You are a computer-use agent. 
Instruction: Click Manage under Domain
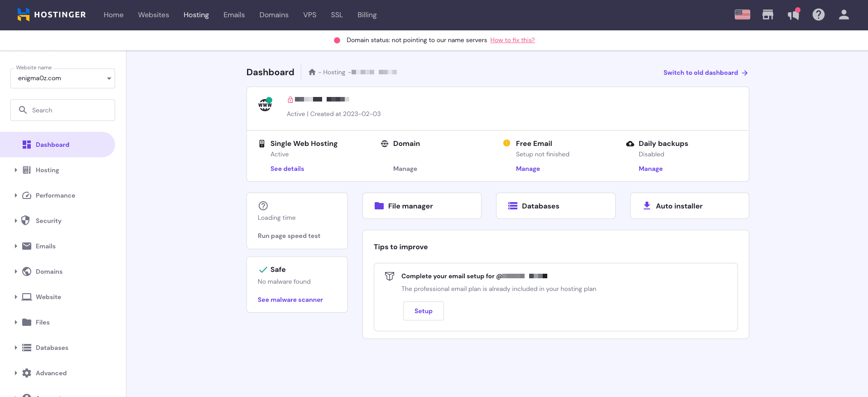(x=405, y=169)
